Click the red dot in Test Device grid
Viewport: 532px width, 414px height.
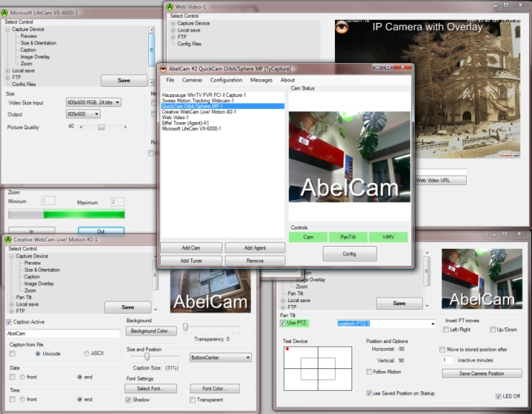pyautogui.click(x=287, y=348)
